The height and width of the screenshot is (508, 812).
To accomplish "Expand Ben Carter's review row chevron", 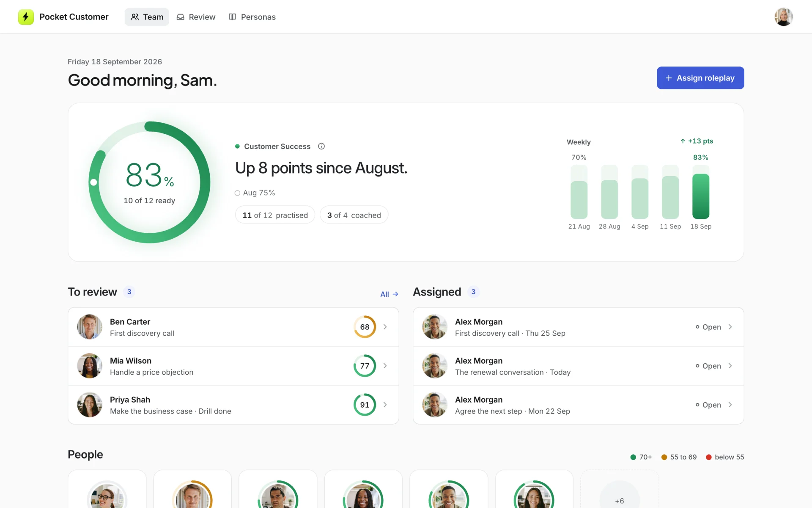I will coord(385,327).
